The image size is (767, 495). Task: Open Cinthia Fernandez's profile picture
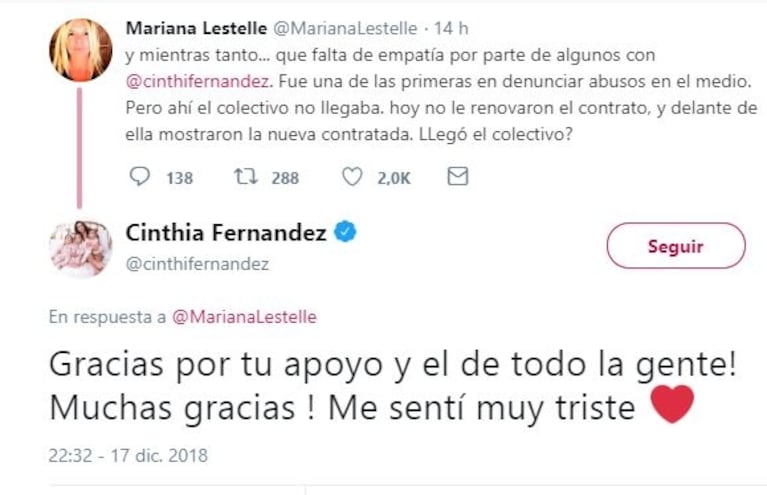tap(81, 246)
